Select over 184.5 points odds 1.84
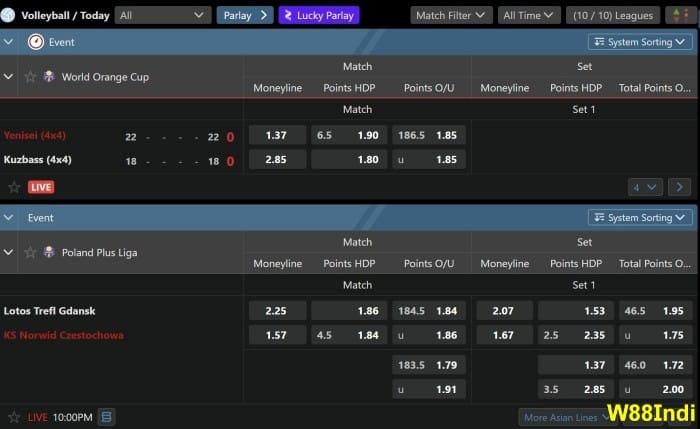Viewport: 700px width, 429px height. click(x=429, y=311)
